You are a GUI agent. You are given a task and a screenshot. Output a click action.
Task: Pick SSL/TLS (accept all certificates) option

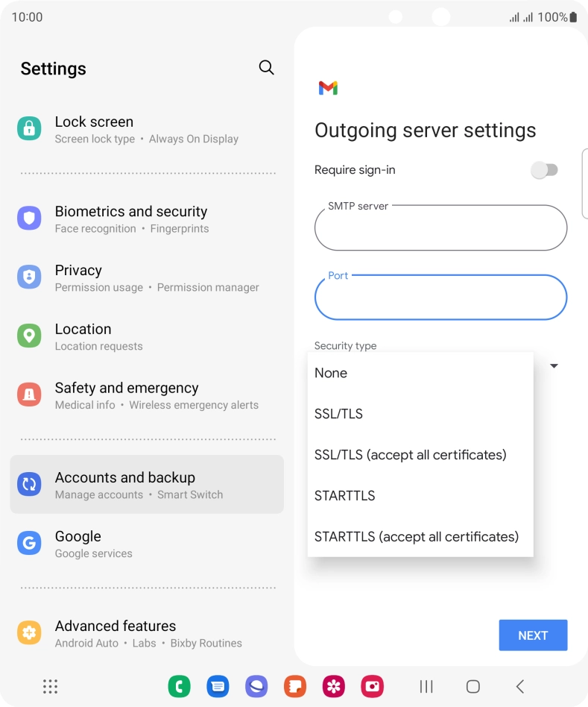coord(411,454)
